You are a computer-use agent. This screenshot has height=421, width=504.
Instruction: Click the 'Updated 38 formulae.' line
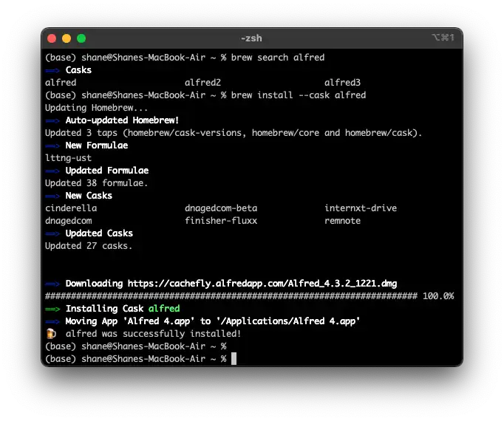[96, 183]
